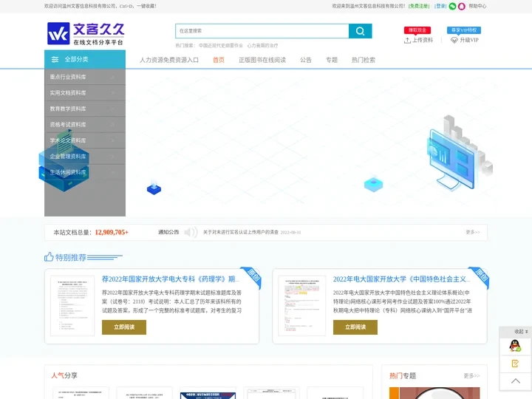Click the upload arrow icon beside 上传资料
532x399 pixels.
click(x=407, y=41)
